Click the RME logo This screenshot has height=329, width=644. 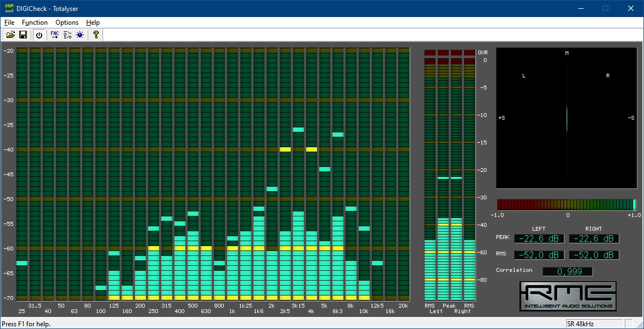568,296
